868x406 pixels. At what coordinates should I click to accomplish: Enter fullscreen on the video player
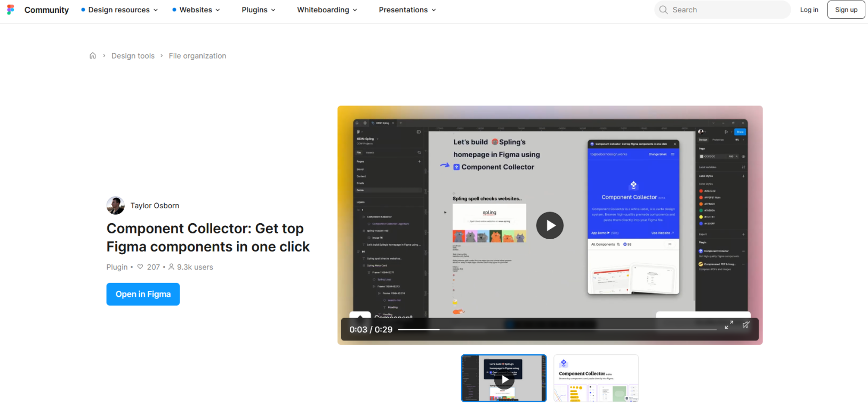tap(729, 325)
